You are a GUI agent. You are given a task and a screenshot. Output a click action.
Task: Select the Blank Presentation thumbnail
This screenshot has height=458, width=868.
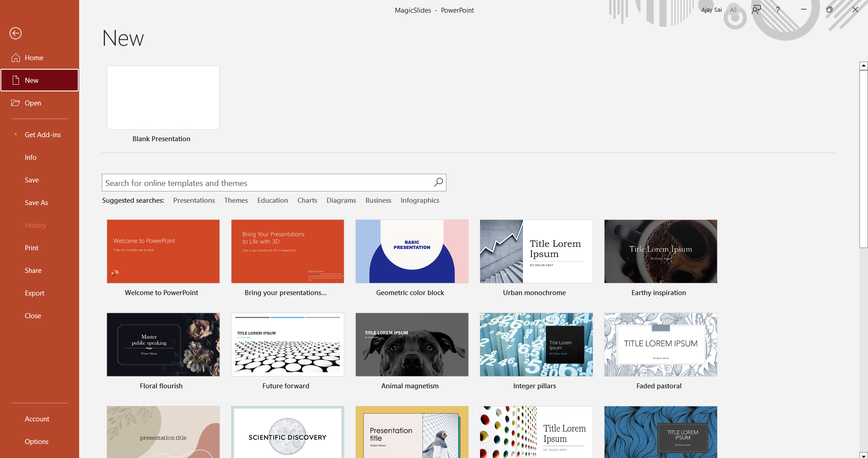click(163, 98)
